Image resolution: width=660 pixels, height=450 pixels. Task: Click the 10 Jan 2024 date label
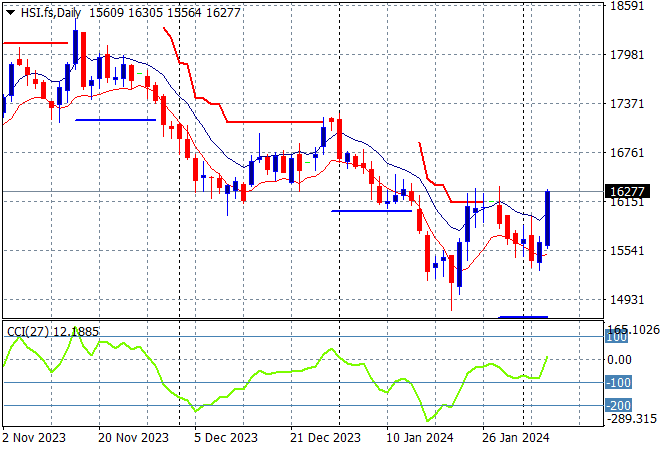click(x=419, y=437)
